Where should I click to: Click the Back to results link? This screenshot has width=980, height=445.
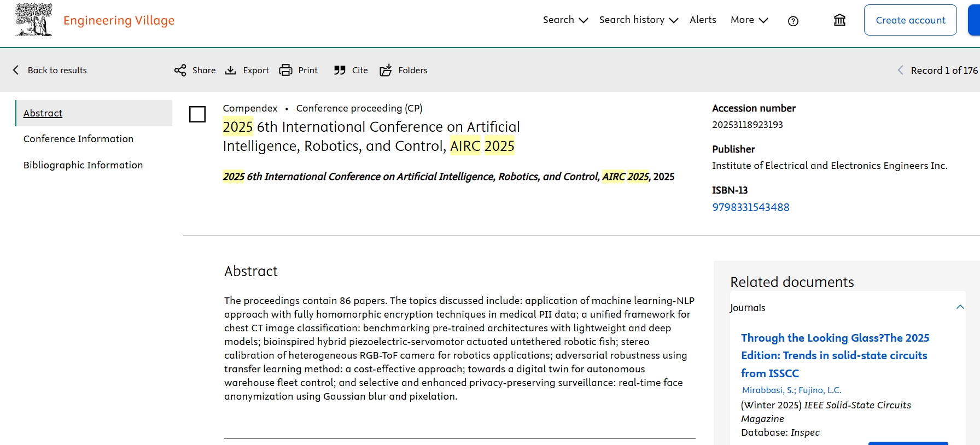point(57,70)
